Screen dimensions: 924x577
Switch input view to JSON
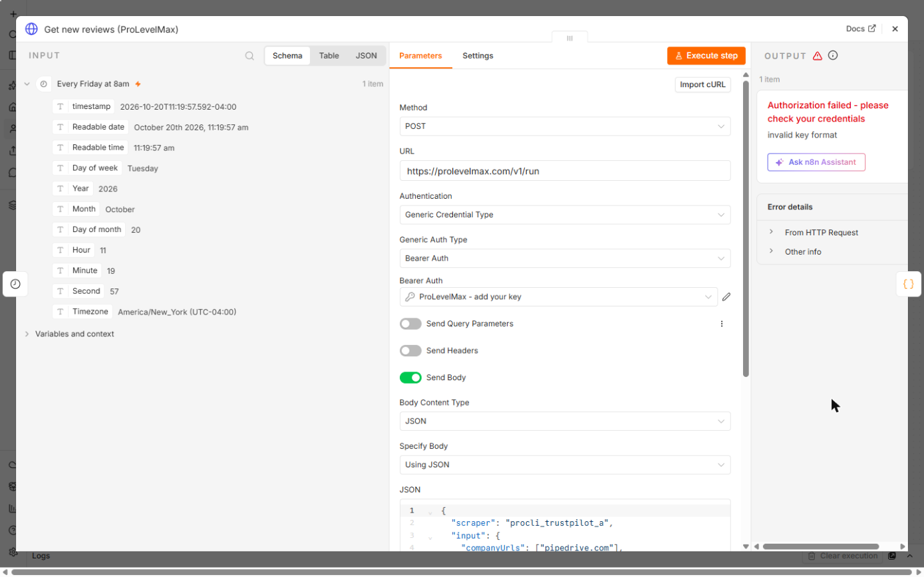point(366,56)
